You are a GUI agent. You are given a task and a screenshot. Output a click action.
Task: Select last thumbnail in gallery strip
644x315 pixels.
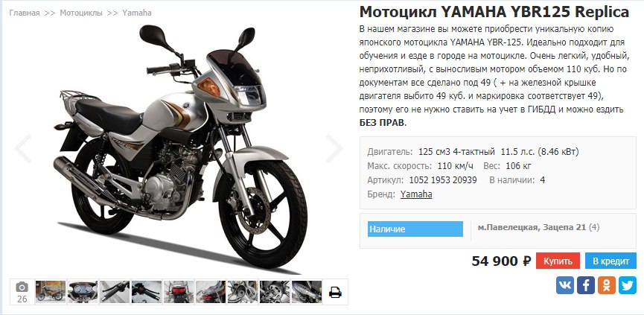(307, 292)
